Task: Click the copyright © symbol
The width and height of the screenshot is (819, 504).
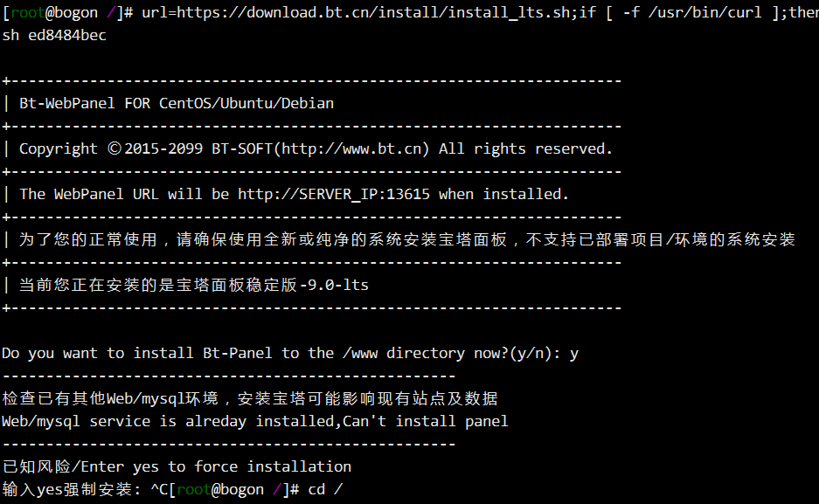Action: click(x=115, y=148)
